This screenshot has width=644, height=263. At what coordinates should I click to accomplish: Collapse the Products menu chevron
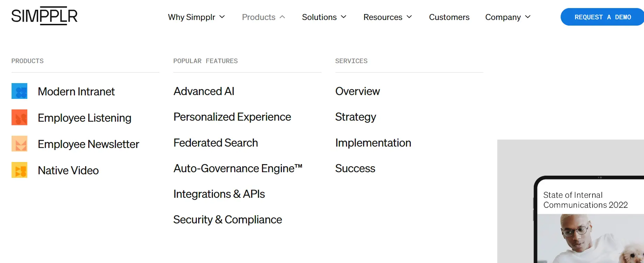click(x=282, y=17)
